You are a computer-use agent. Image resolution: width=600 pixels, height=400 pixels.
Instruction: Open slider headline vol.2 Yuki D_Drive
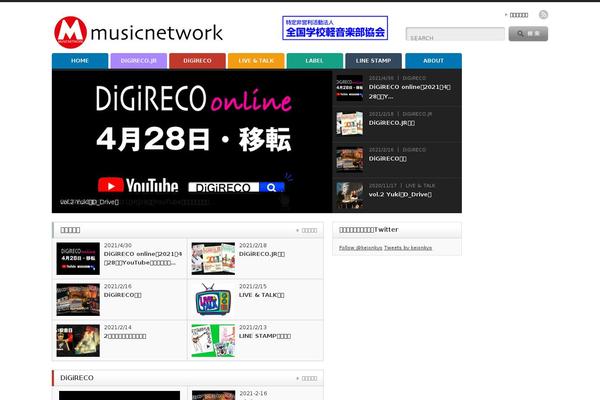click(x=400, y=194)
